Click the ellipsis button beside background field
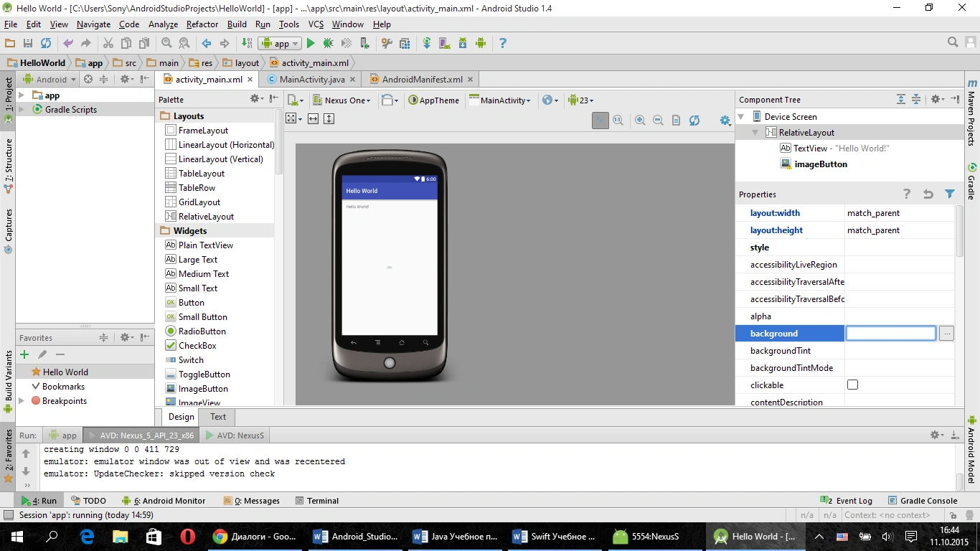 946,334
